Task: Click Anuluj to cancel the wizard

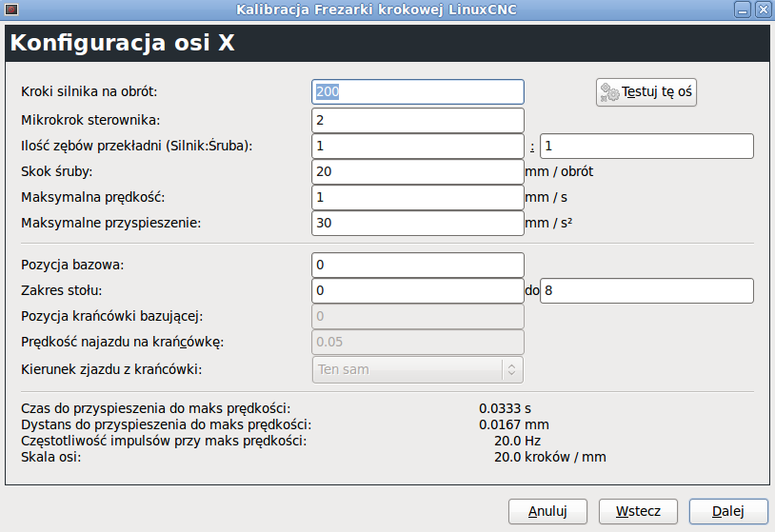Action: coord(547,511)
